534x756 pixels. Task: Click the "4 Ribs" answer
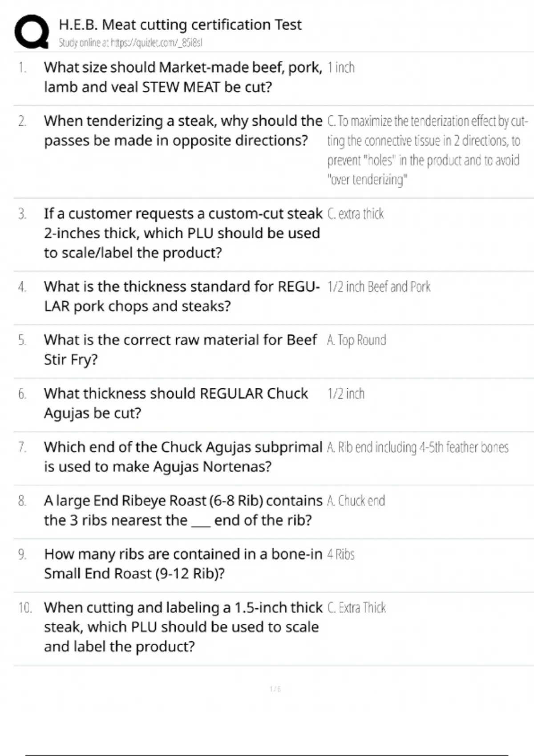click(x=341, y=555)
